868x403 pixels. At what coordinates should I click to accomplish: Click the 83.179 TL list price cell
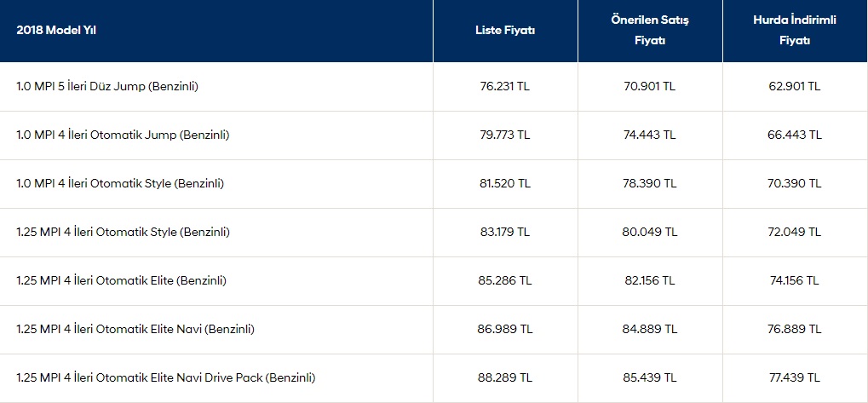click(505, 232)
